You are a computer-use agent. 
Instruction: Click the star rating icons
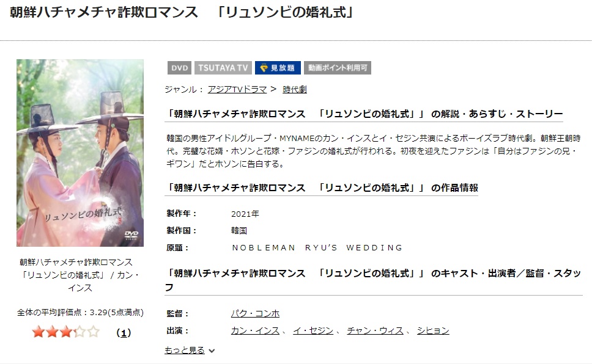point(65,332)
